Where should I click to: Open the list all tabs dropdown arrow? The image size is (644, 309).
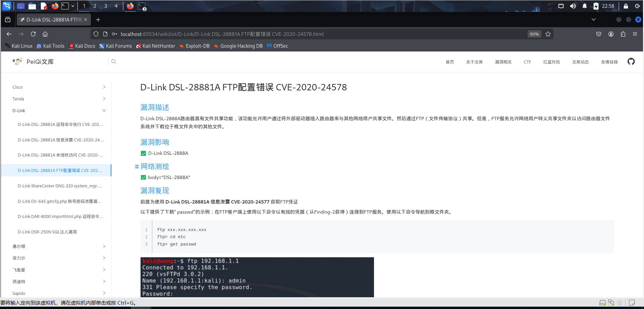tap(594, 19)
